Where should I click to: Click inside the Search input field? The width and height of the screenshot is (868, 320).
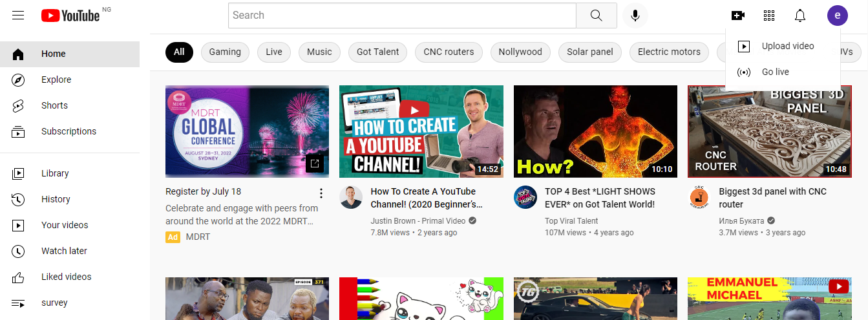pos(402,16)
